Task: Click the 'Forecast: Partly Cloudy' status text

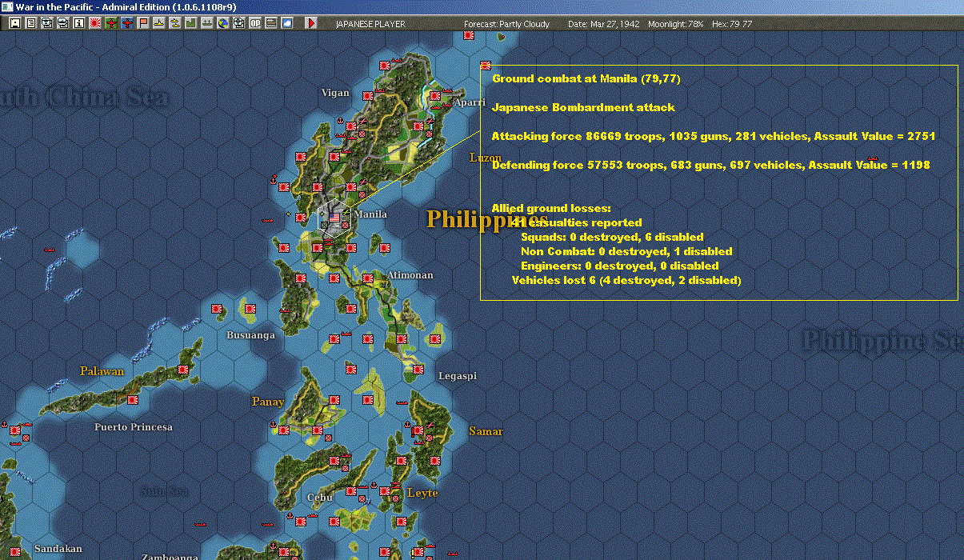Action: click(x=507, y=24)
